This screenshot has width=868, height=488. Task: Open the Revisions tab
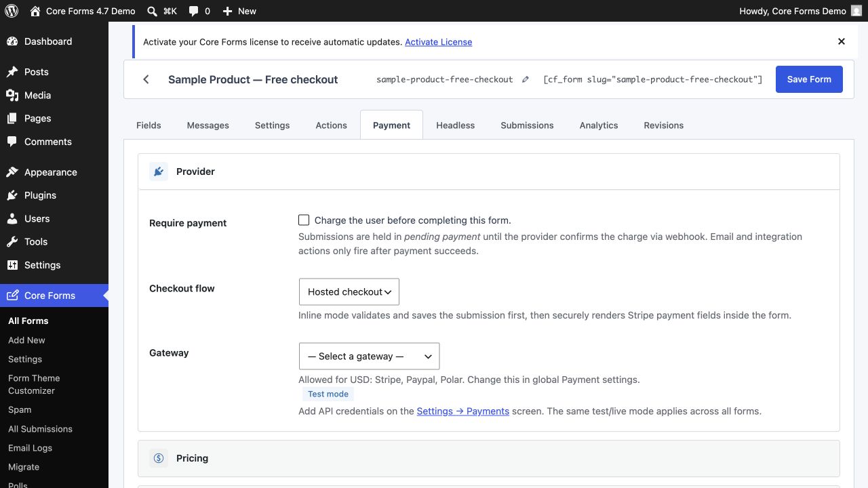(x=664, y=125)
